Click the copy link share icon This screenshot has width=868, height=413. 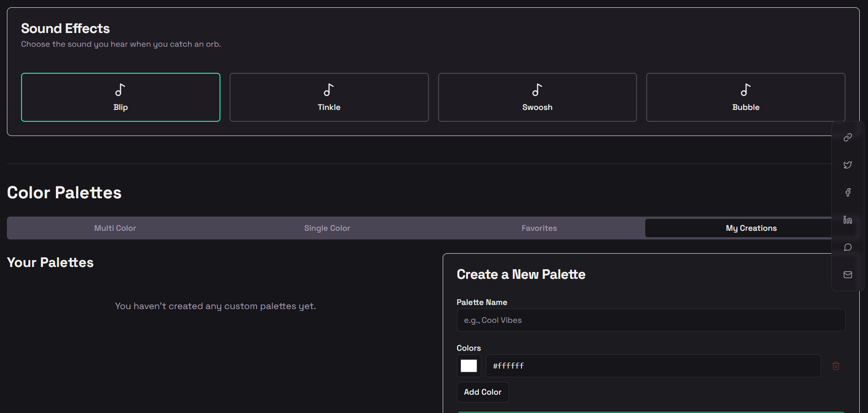point(848,137)
